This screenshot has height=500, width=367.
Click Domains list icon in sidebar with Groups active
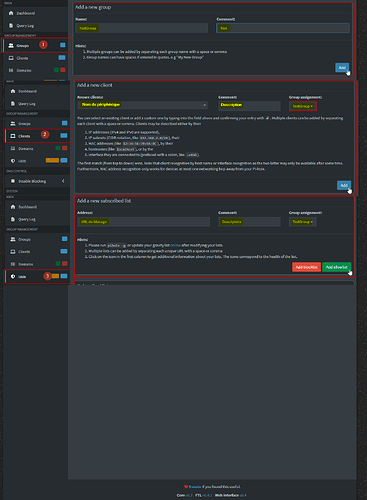click(11, 70)
